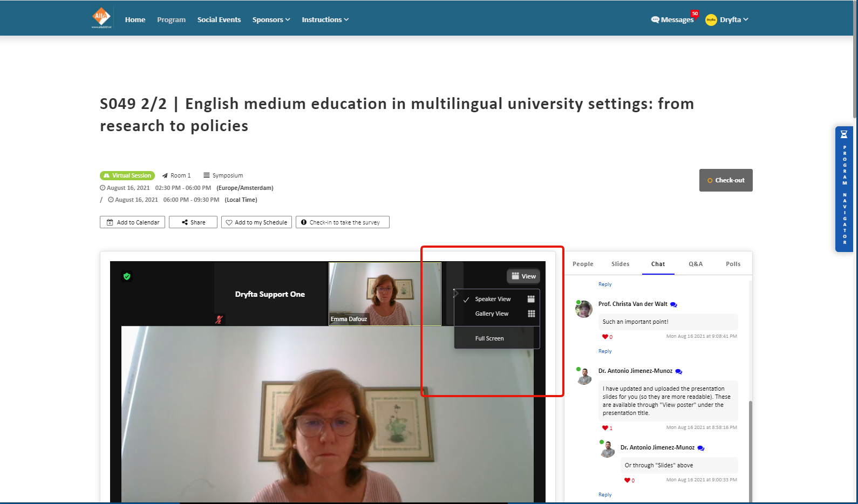Open the Program Navigator side panel
Screen dimensions: 858x504
click(x=845, y=189)
